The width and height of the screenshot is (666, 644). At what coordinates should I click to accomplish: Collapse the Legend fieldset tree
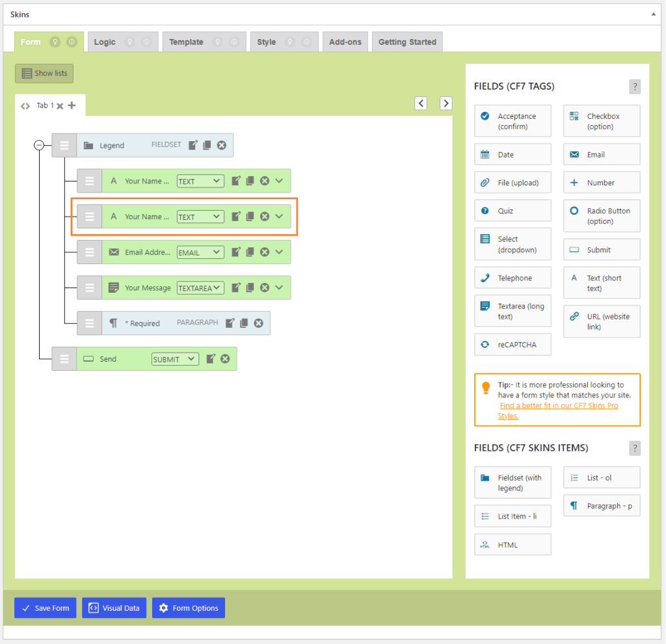(38, 145)
